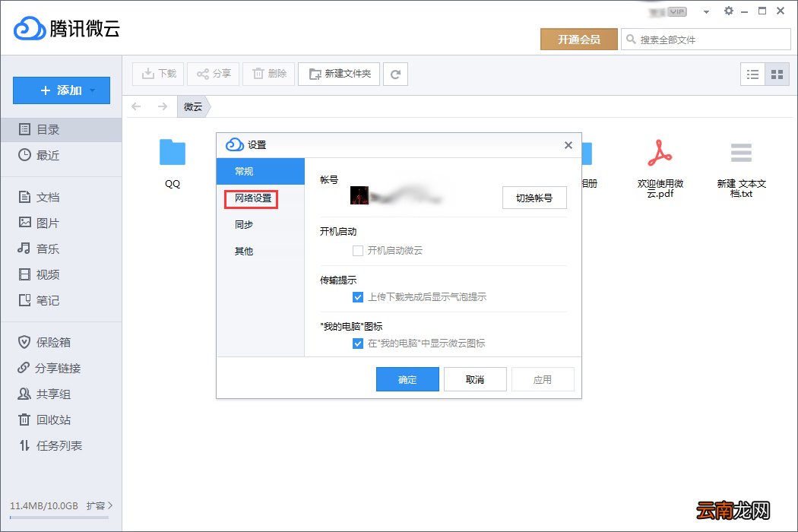The image size is (798, 532).
Task: Click the settings gear icon
Action: coord(728,11)
